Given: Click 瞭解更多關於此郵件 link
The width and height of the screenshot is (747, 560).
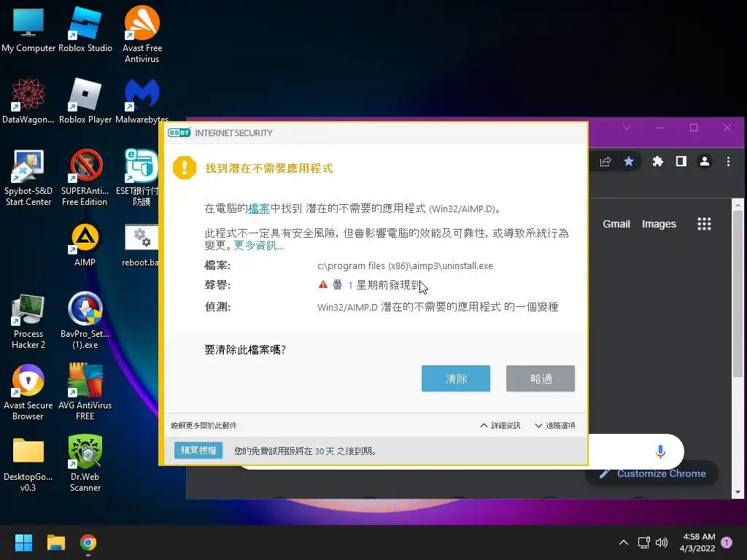Looking at the screenshot, I should pos(204,425).
